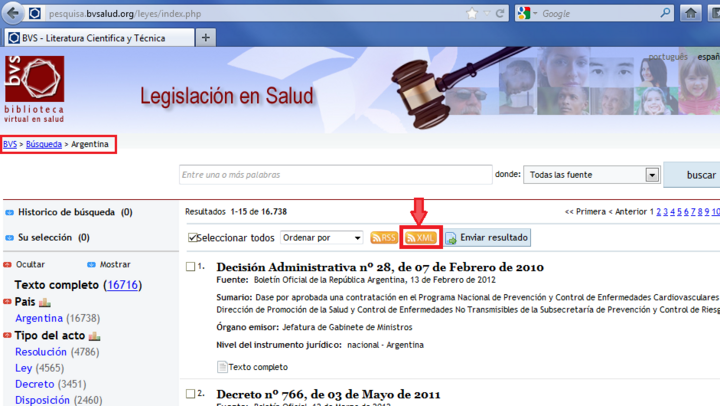
Task: Show chart icon next to Pais
Action: (45, 302)
